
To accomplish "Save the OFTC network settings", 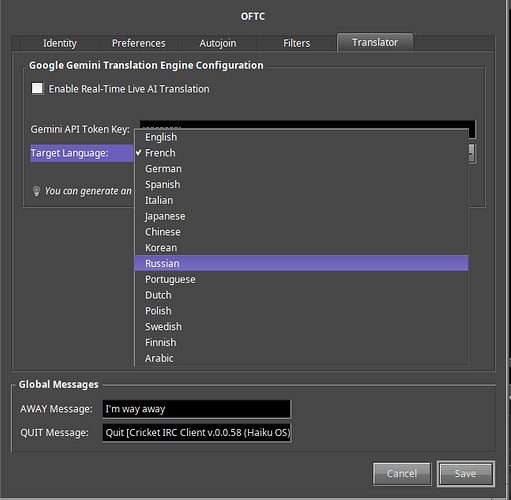I will (466, 474).
